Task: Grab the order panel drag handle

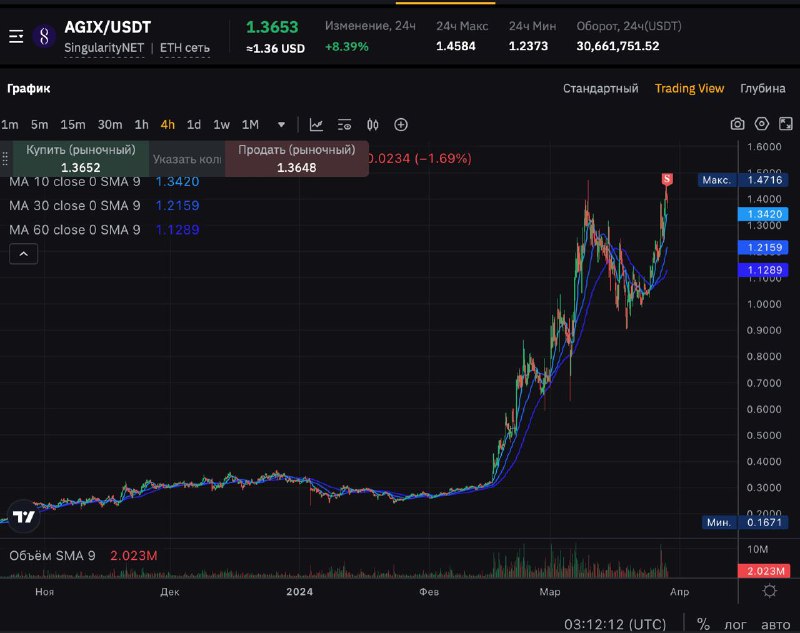Action: click(x=5, y=159)
